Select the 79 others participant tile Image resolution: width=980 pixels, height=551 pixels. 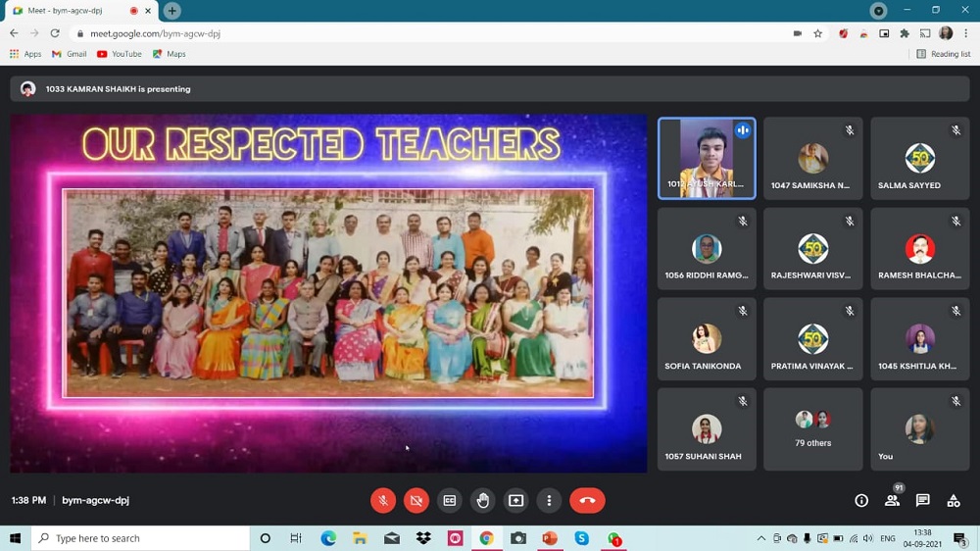(812, 428)
